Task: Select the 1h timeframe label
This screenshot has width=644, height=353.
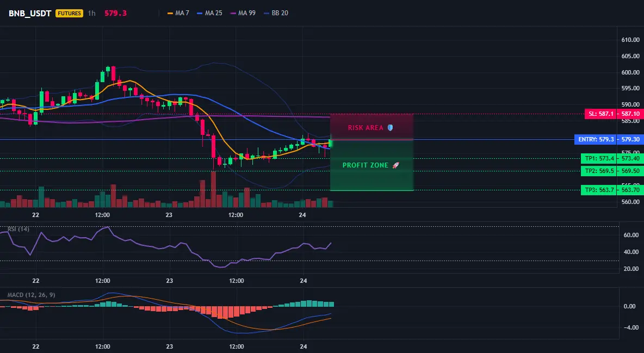Action: pyautogui.click(x=91, y=13)
